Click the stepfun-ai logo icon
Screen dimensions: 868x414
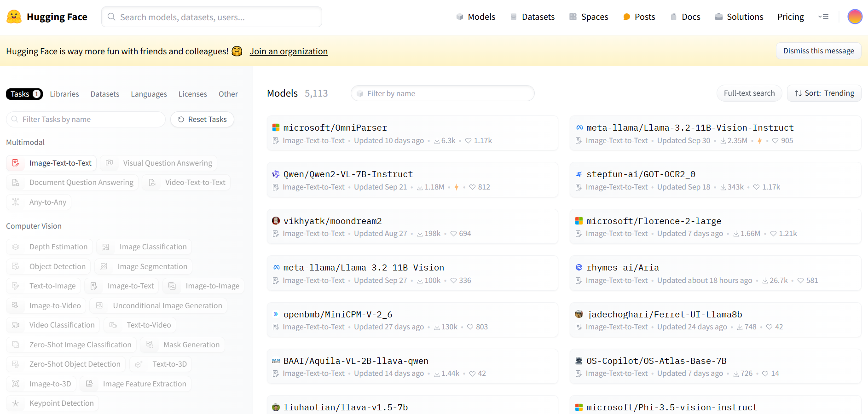579,174
